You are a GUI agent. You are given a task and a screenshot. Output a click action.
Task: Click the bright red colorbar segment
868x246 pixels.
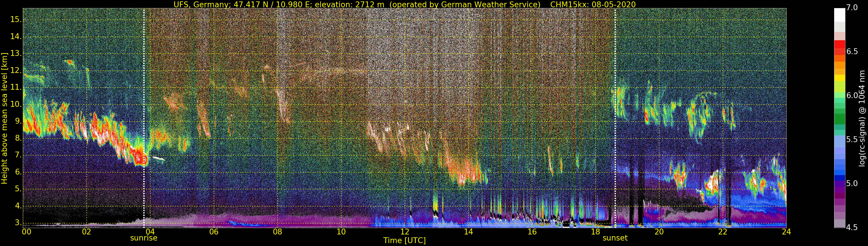839,45
